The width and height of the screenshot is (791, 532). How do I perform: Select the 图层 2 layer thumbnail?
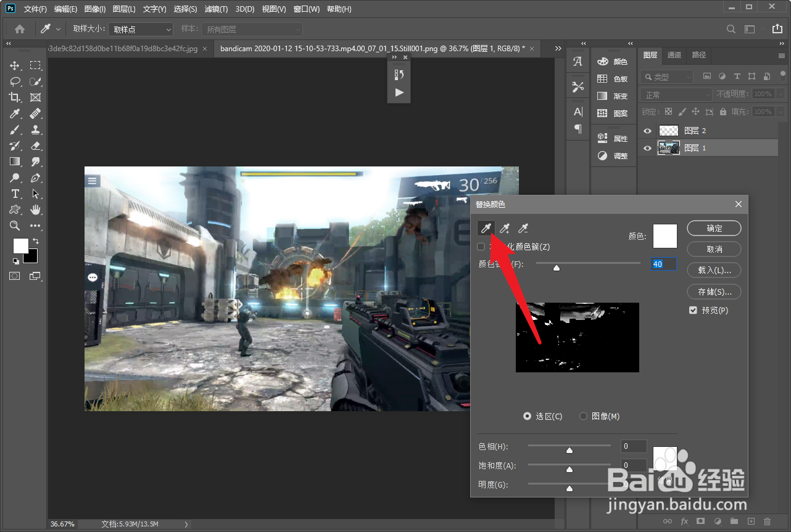pos(669,131)
